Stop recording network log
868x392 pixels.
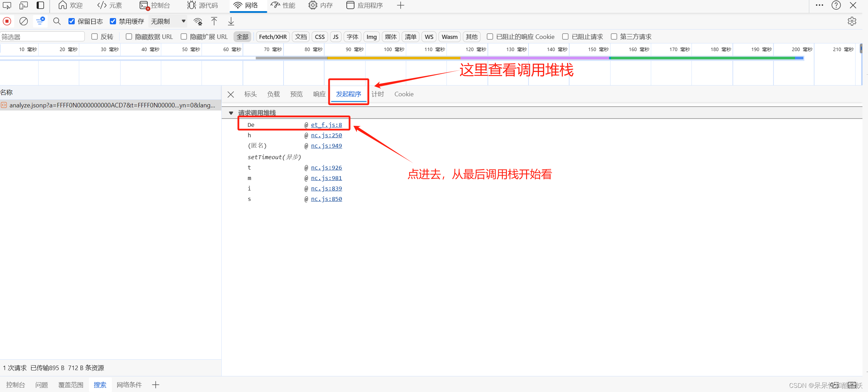point(7,21)
